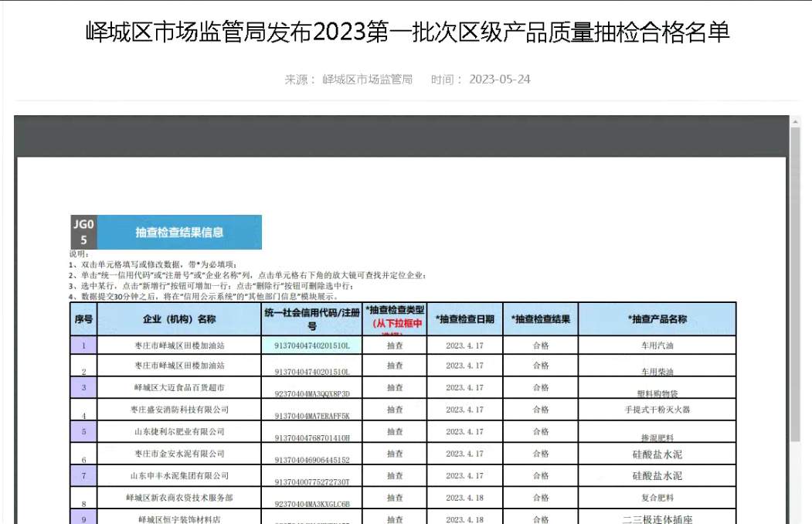Click '枣庄市峄城区田楼加油站' in the 车用汽油 row

click(x=179, y=345)
